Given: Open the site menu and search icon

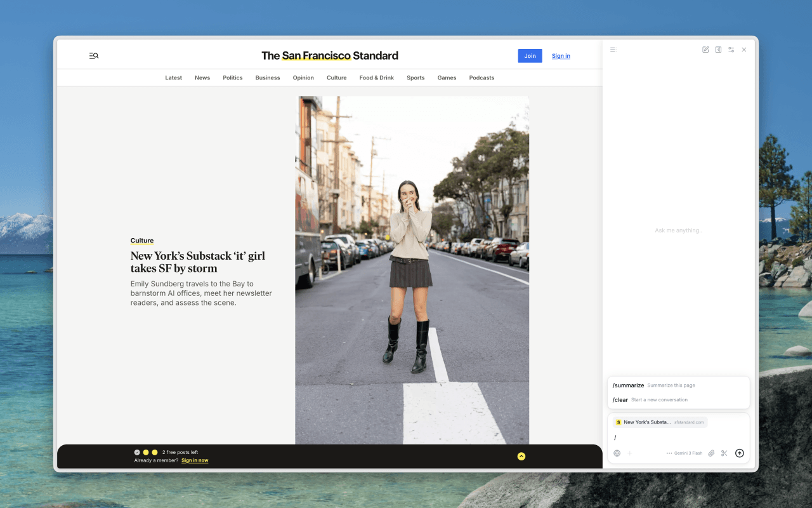Looking at the screenshot, I should pos(94,56).
